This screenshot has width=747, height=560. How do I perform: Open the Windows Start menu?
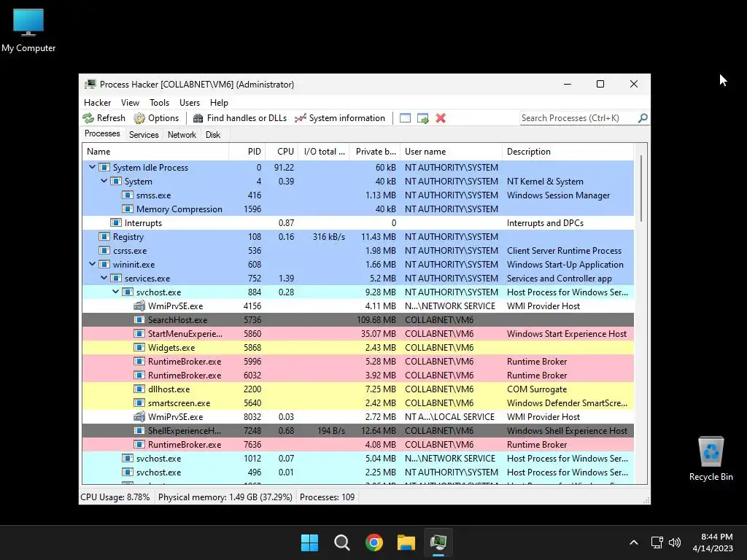[309, 542]
